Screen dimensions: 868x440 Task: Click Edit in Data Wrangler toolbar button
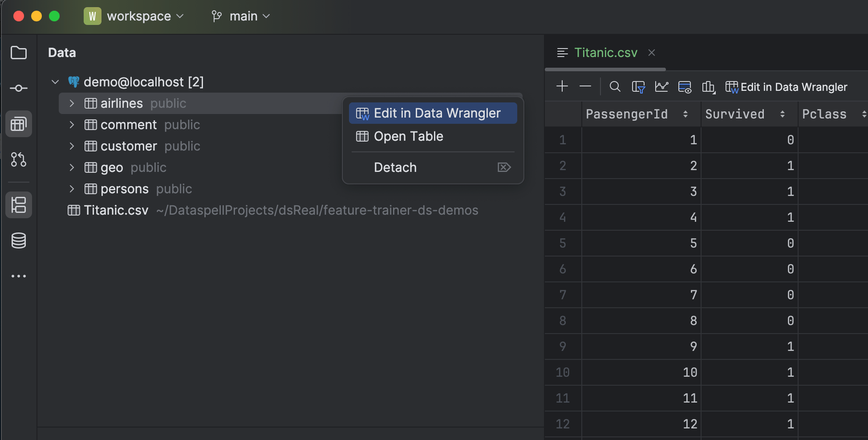pos(787,87)
